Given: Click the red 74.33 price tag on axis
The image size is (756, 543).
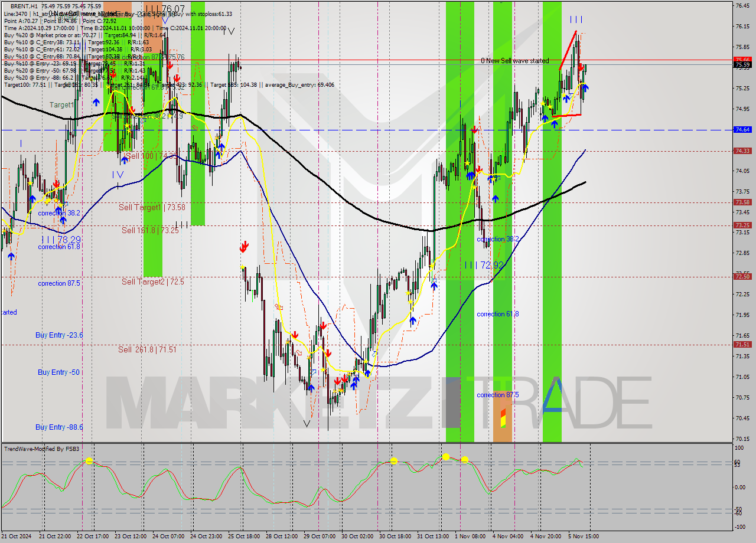Looking at the screenshot, I should (x=742, y=151).
